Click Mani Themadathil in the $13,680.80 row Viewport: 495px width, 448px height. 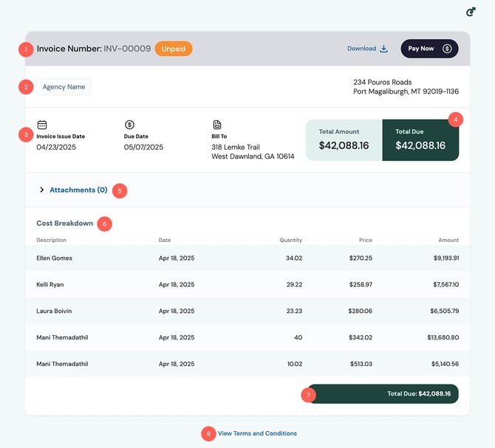(x=62, y=337)
